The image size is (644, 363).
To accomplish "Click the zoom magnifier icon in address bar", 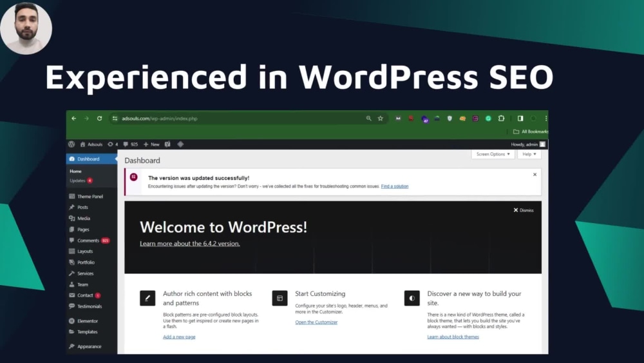I will pos(369,119).
